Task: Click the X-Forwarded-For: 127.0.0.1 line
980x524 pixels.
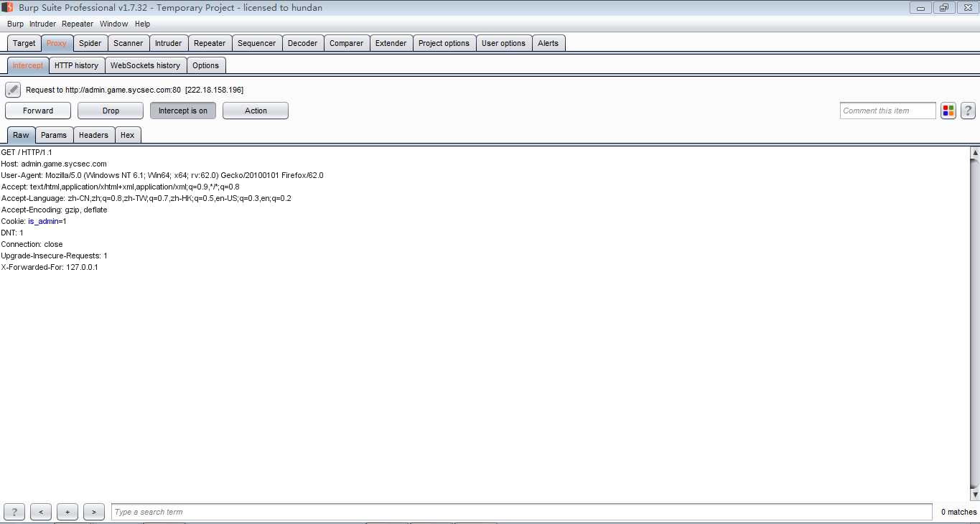Action: 50,267
